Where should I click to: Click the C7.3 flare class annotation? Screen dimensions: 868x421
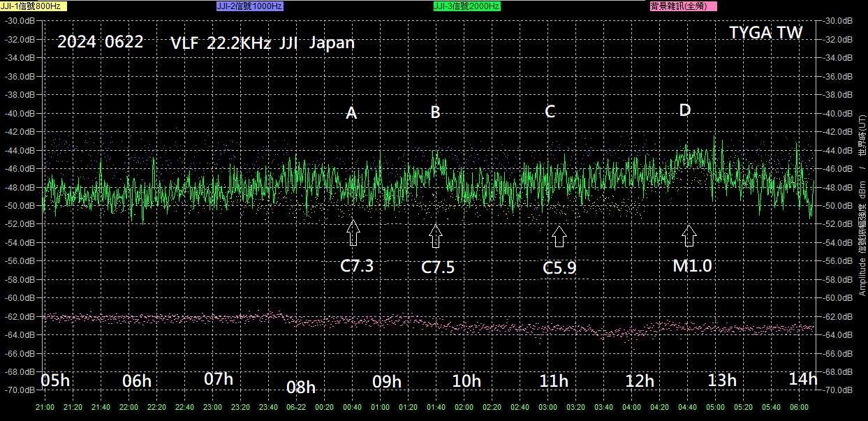(x=357, y=266)
